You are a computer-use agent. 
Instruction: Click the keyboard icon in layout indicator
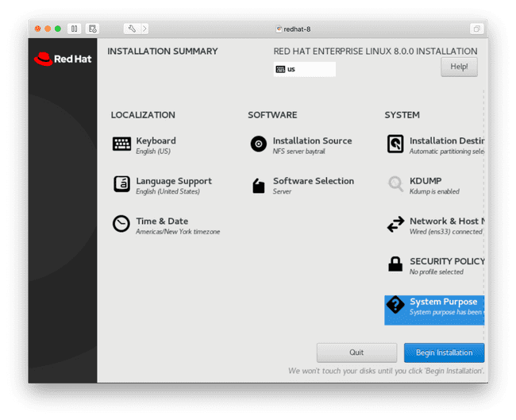[280, 69]
